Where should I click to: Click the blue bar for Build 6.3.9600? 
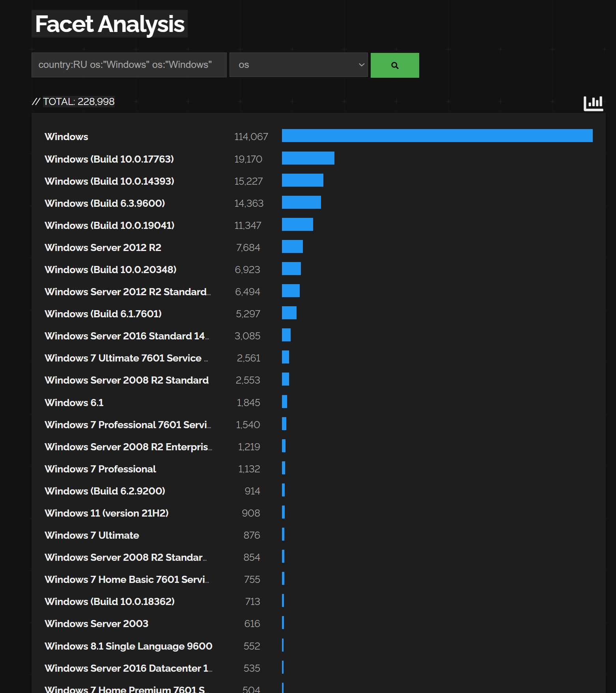[x=301, y=202]
